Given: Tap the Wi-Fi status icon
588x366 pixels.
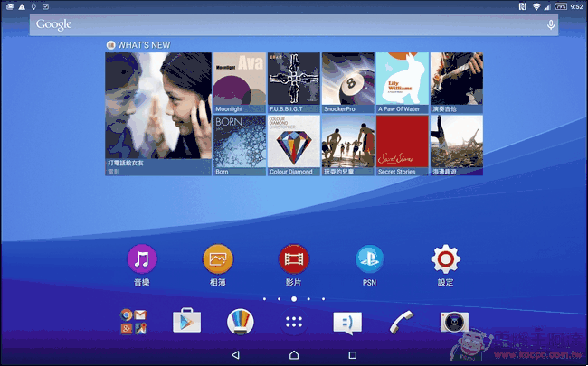Looking at the screenshot, I should [x=536, y=6].
